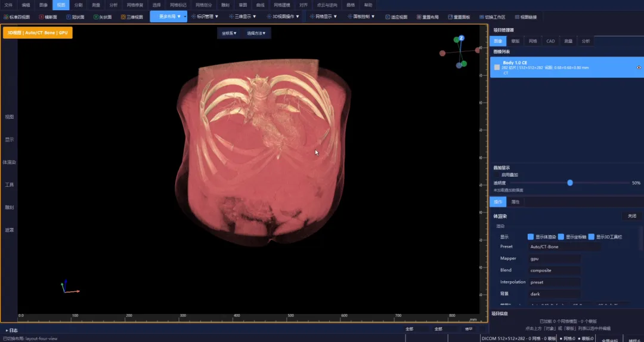Screen dimensions: 644x342
Task: Select 蒙版 tab in project manager
Action: (515, 41)
